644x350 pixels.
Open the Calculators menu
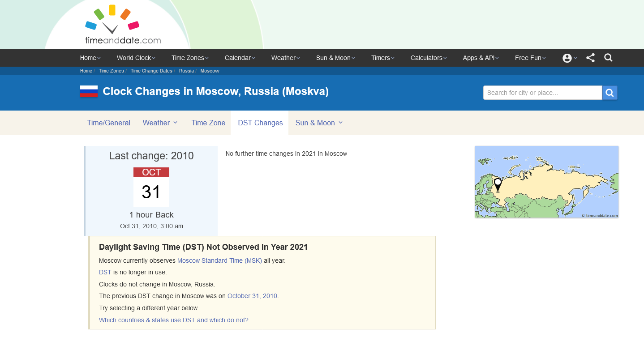coord(429,58)
